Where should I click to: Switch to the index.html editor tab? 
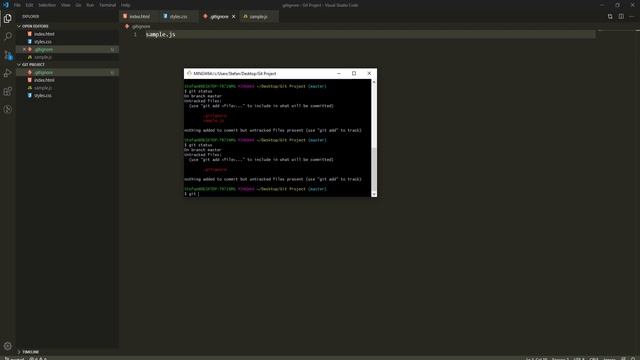(x=138, y=17)
